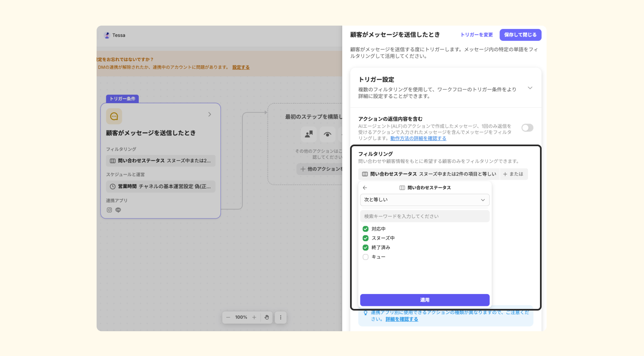Expand the trigger card right chevron

pyautogui.click(x=210, y=114)
